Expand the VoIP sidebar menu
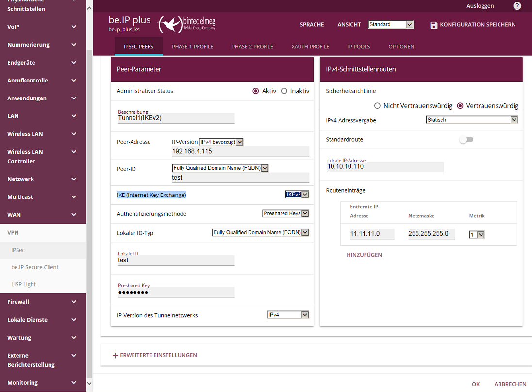 [x=43, y=27]
